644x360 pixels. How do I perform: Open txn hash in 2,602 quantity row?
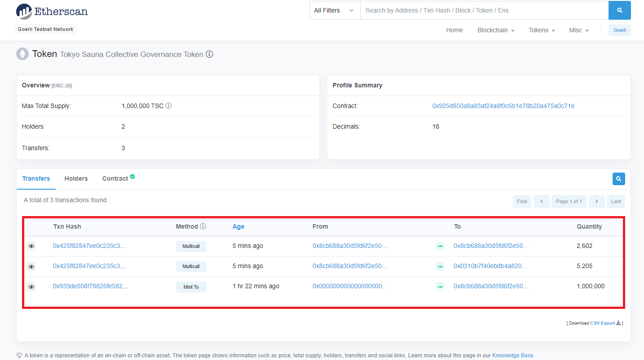click(x=89, y=246)
